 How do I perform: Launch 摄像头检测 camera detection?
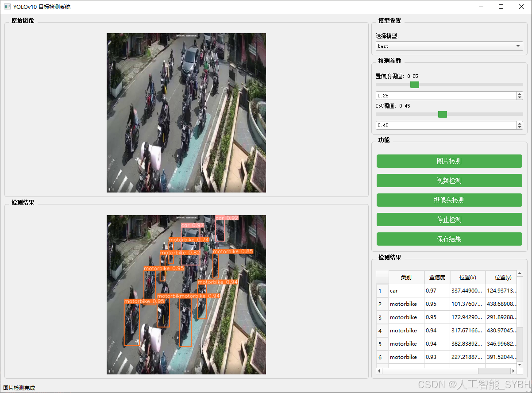[x=448, y=200]
